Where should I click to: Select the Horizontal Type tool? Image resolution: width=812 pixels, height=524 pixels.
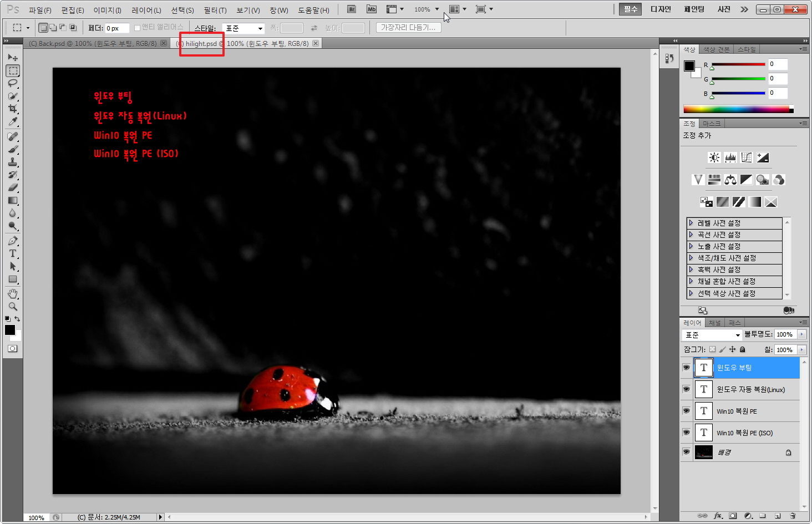13,253
